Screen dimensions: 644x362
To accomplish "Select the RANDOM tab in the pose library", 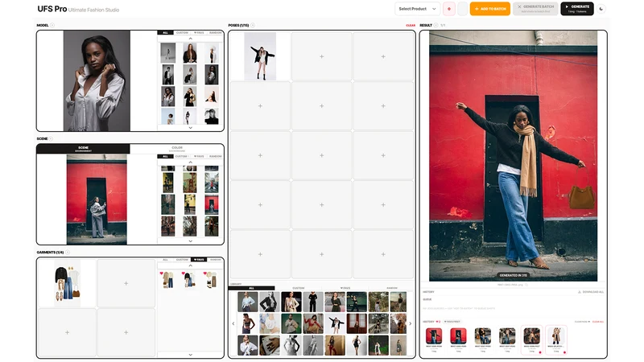I will (x=392, y=288).
